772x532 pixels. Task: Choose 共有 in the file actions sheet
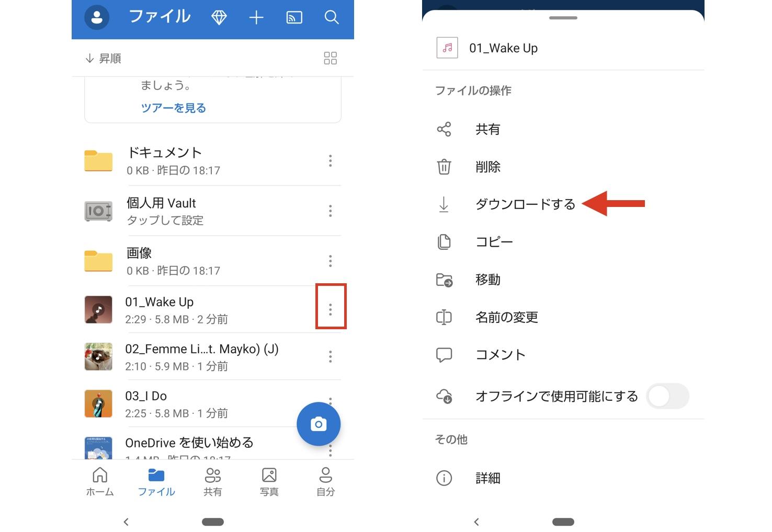click(x=563, y=129)
